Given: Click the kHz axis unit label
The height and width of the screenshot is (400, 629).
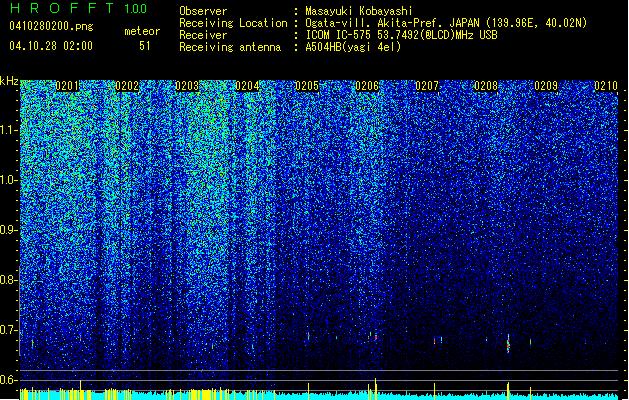Looking at the screenshot, I should (9, 81).
